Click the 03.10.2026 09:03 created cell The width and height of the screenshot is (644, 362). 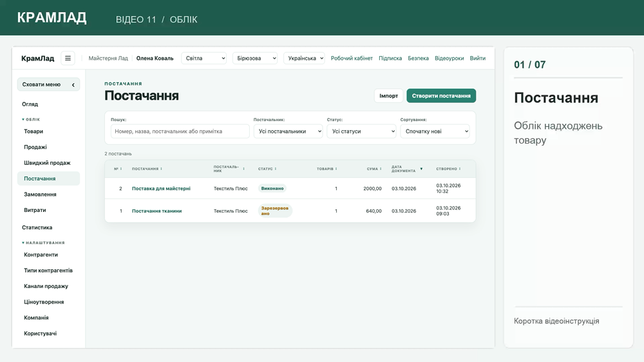pyautogui.click(x=448, y=211)
